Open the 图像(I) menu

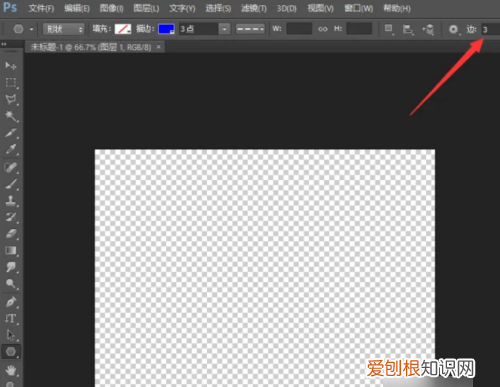112,8
